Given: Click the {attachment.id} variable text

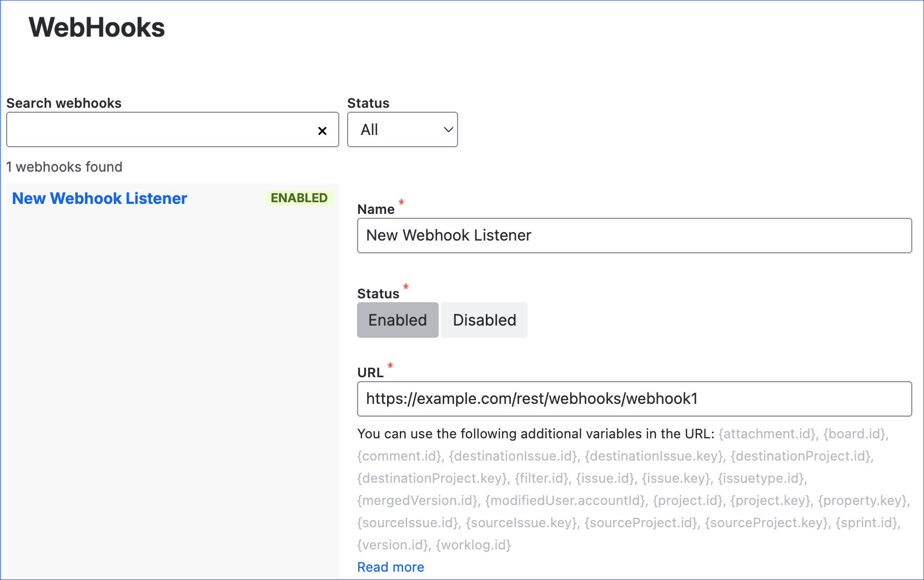Looking at the screenshot, I should pyautogui.click(x=767, y=434).
